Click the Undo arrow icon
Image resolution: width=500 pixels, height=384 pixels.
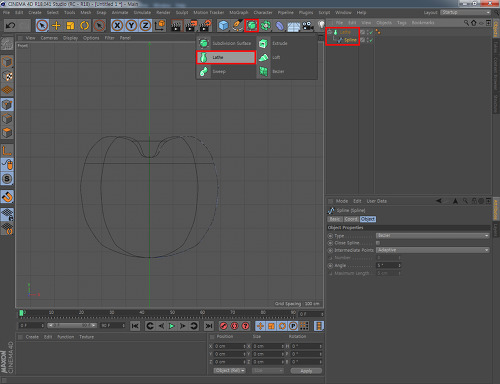(10, 25)
